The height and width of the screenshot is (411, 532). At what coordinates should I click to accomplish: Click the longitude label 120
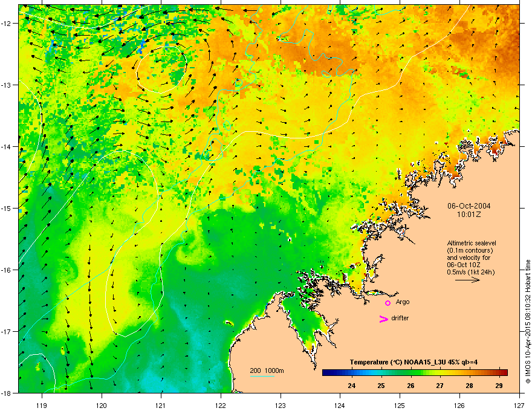(102, 405)
